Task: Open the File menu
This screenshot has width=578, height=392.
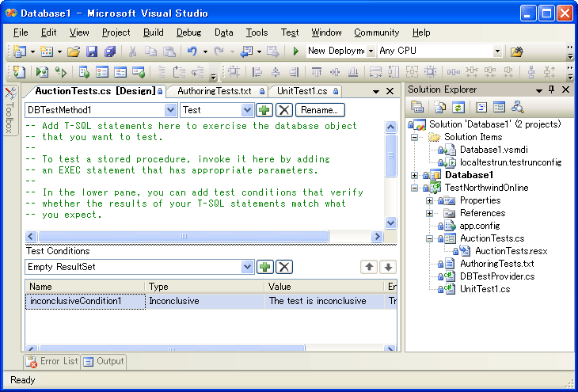Action: coord(21,32)
